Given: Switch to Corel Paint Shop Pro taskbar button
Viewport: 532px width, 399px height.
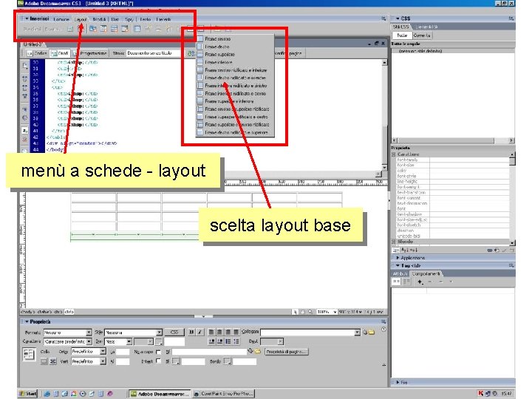Looking at the screenshot, I should point(223,394).
